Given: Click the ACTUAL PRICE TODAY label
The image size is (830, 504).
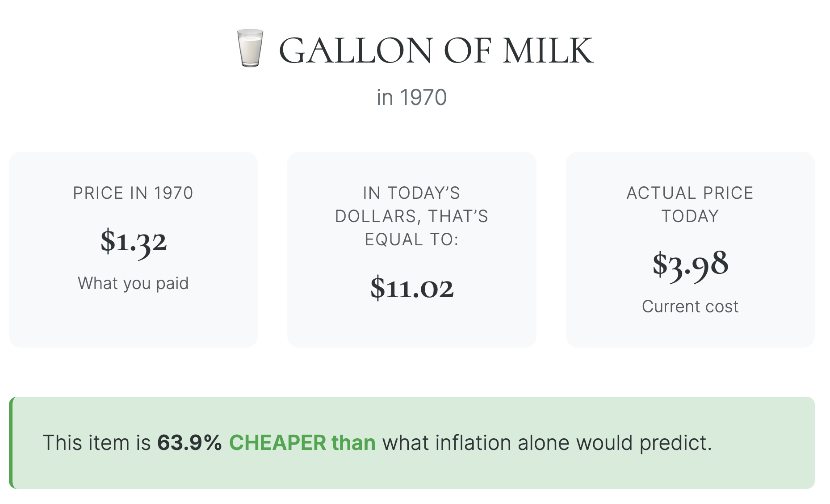Looking at the screenshot, I should tap(690, 205).
